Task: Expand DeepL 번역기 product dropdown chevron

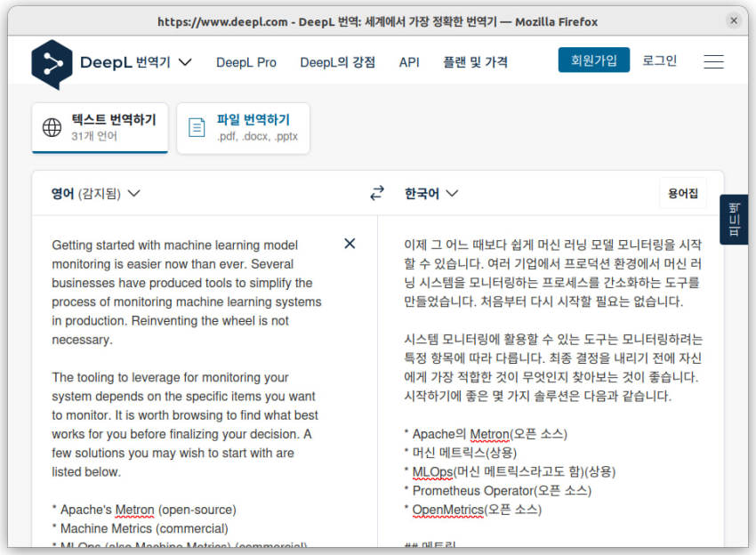Action: point(185,62)
